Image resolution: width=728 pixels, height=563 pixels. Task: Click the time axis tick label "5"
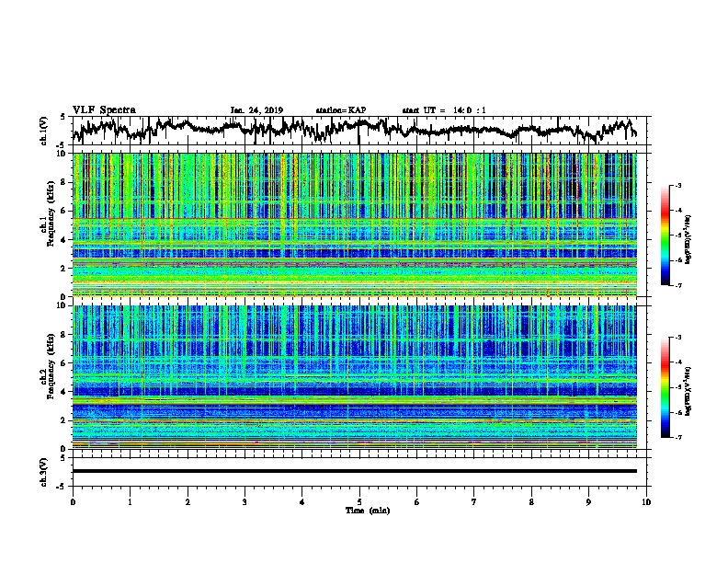[359, 502]
